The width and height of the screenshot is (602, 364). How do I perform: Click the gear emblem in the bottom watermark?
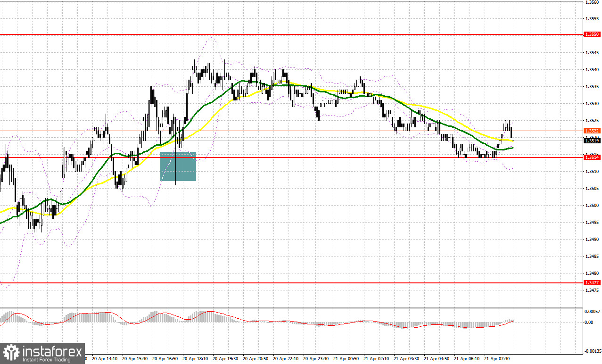[11, 353]
